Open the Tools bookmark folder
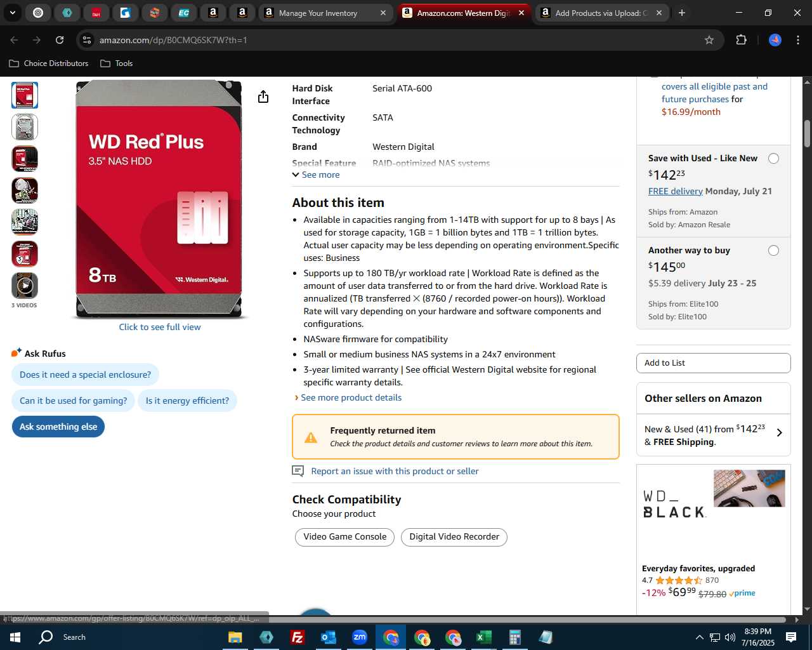The width and height of the screenshot is (812, 650). (117, 63)
